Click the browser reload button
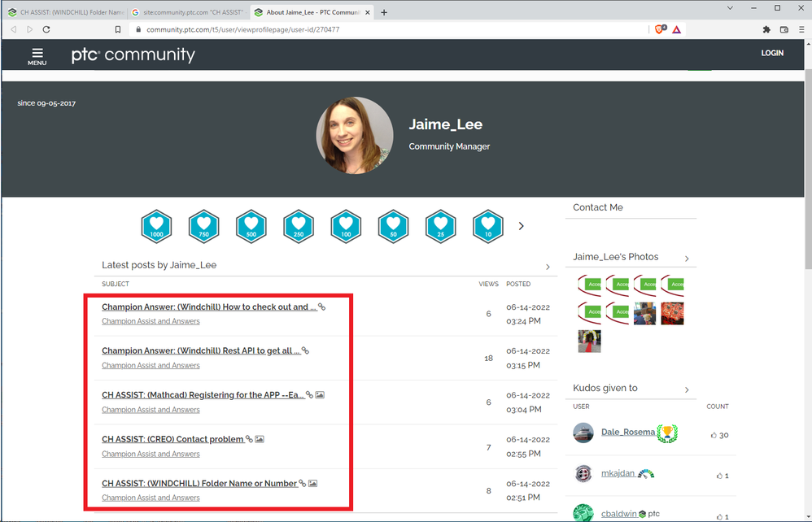 click(x=46, y=29)
